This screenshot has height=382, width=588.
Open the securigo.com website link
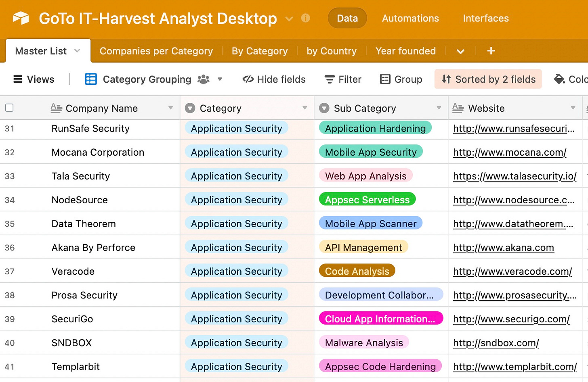tap(511, 319)
